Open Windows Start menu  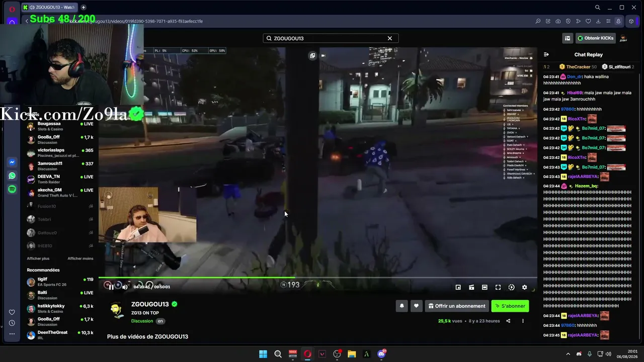(263, 354)
